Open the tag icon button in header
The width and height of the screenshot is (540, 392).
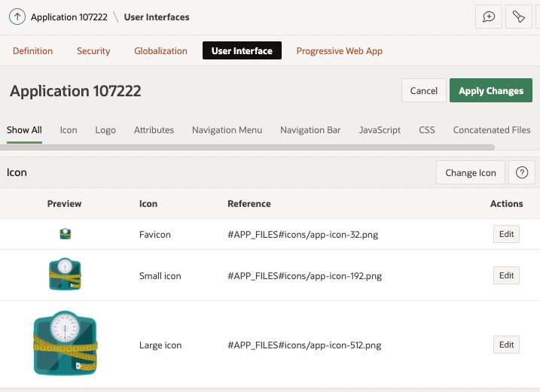pos(519,17)
